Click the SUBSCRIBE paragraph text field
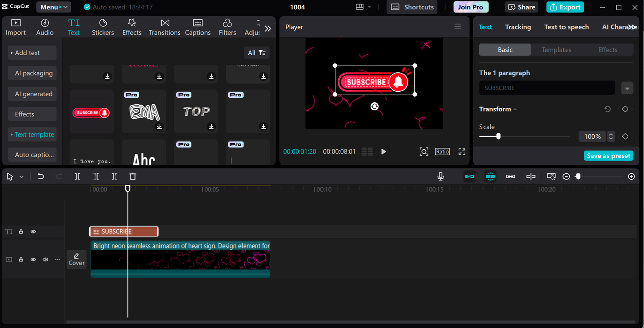 coord(547,88)
